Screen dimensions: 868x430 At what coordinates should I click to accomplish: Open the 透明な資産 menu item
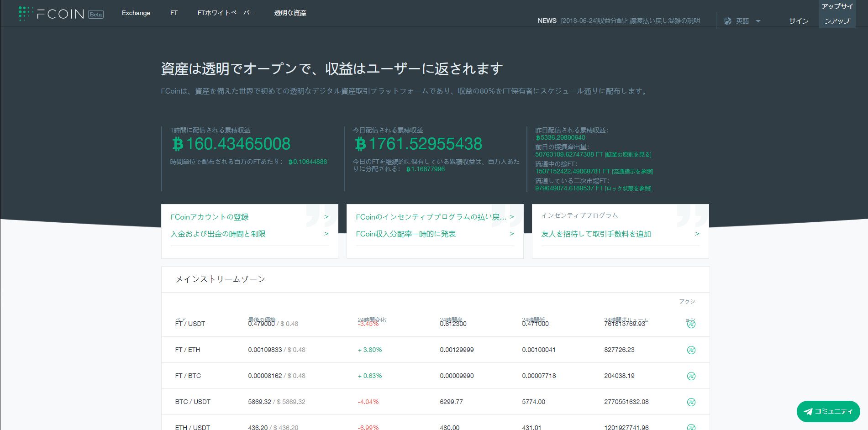click(x=290, y=13)
